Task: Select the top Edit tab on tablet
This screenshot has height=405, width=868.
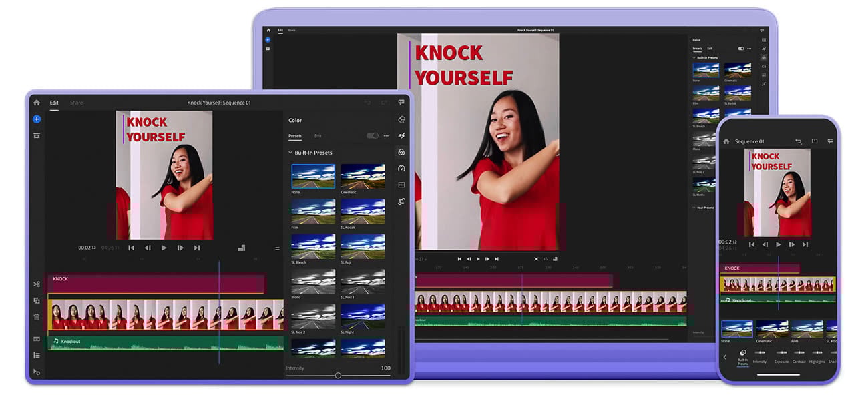Action: (54, 103)
